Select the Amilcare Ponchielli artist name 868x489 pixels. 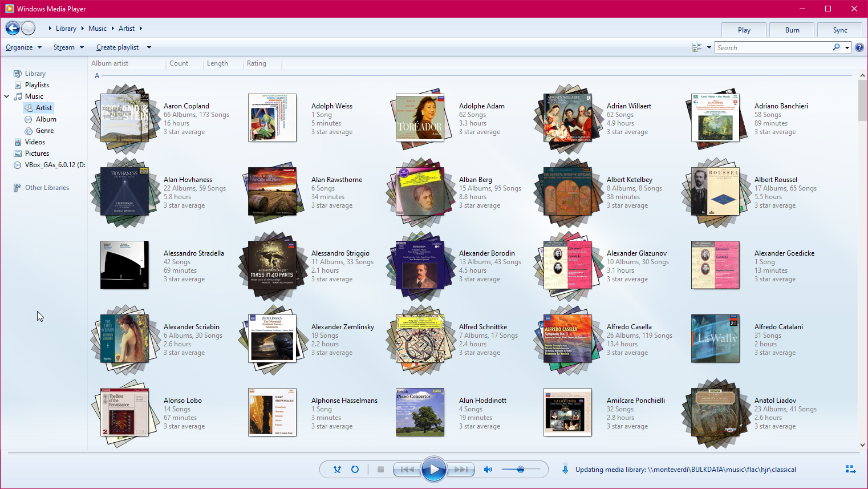636,401
